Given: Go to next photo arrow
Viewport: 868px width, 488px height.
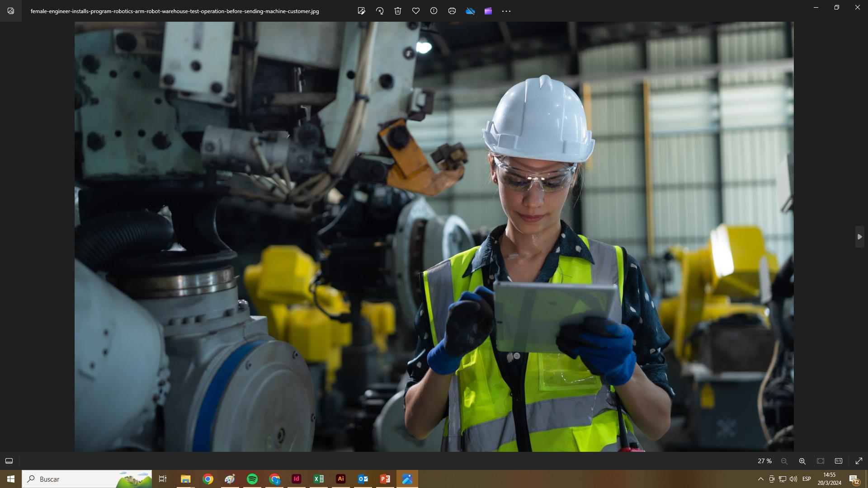Looking at the screenshot, I should (x=859, y=237).
